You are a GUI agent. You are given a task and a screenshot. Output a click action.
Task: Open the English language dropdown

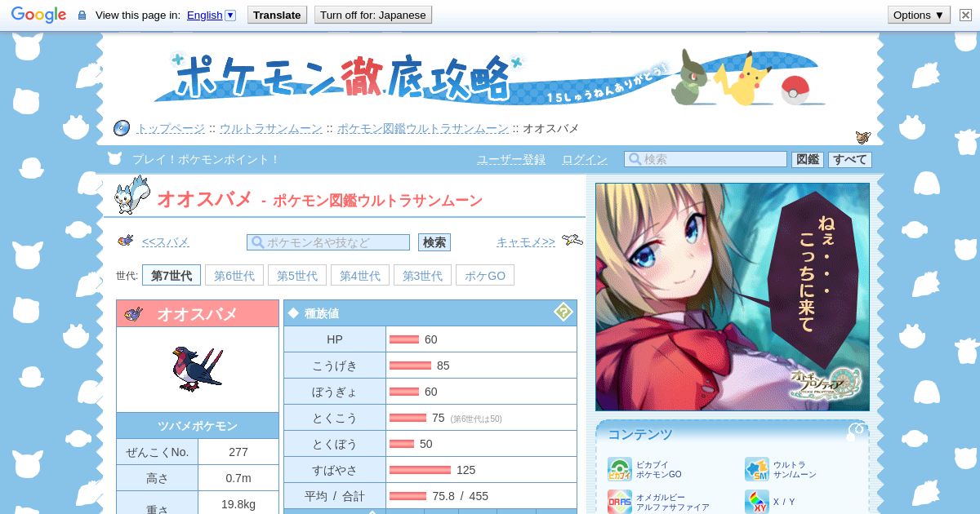212,15
